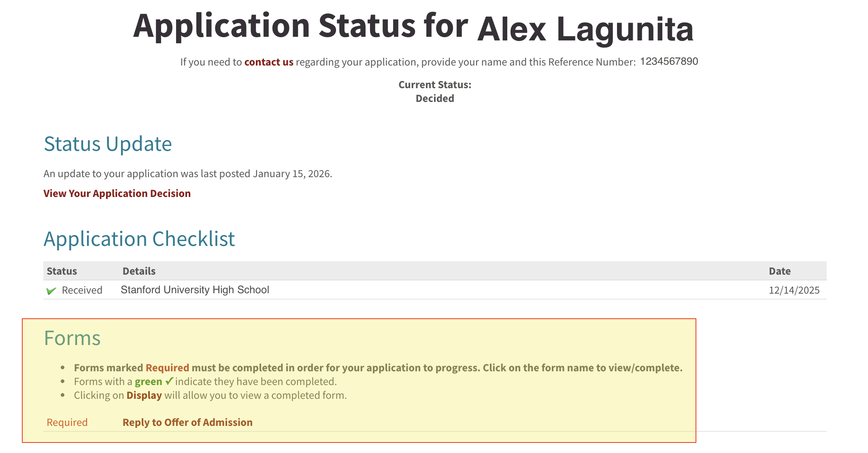This screenshot has height=453, width=868.
Task: Click the green checkmark in Forms legend
Action: point(169,381)
